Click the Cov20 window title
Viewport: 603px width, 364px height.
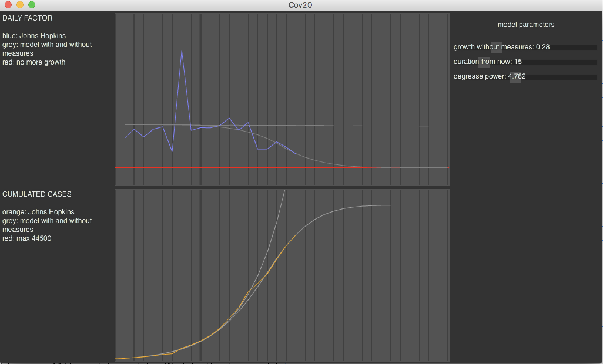(x=300, y=5)
